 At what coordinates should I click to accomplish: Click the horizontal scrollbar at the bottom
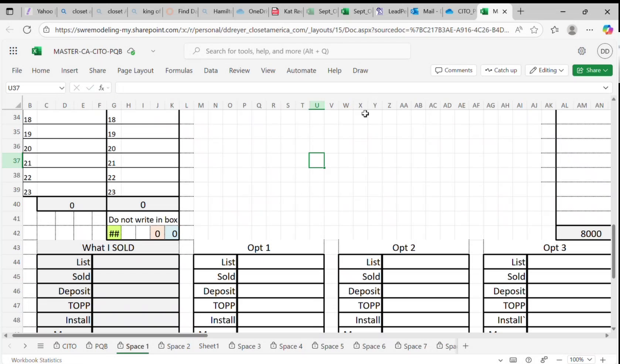111,336
